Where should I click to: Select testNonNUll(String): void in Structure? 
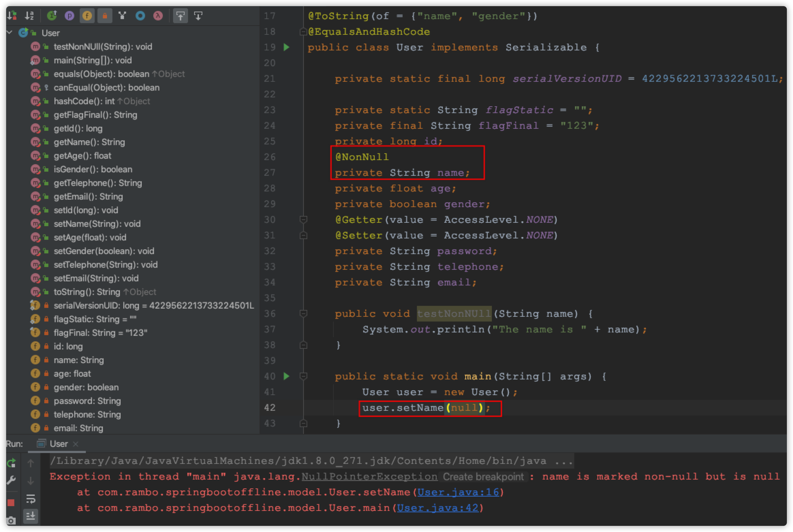click(x=103, y=46)
